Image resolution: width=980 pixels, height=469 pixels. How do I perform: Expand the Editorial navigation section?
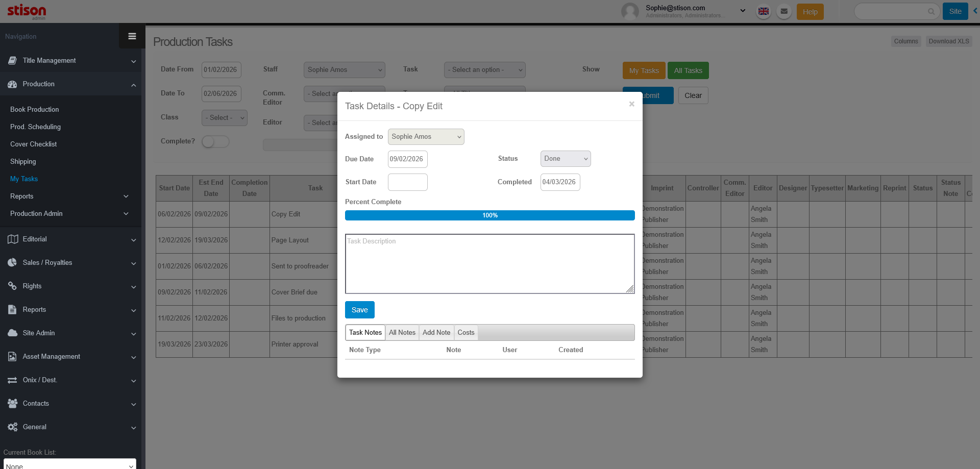pyautogui.click(x=70, y=239)
